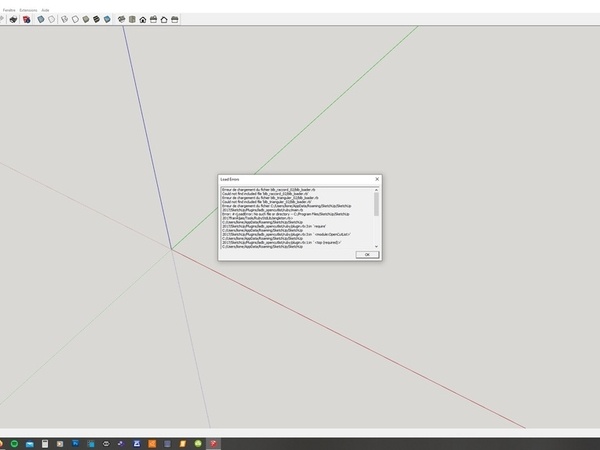Close the Load Errors dialog

(x=377, y=179)
